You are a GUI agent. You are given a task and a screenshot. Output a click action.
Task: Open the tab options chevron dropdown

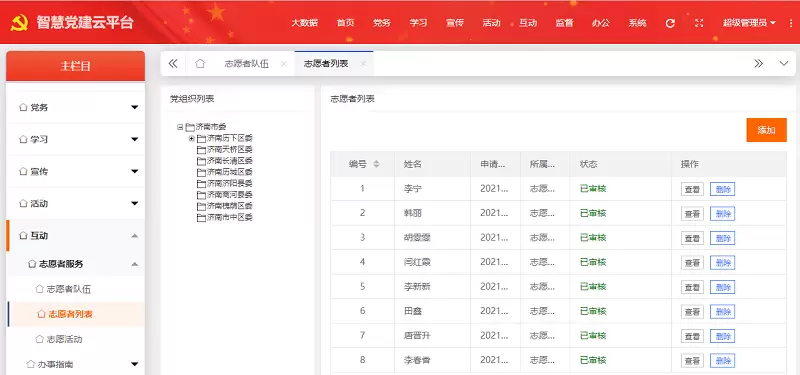[x=784, y=64]
